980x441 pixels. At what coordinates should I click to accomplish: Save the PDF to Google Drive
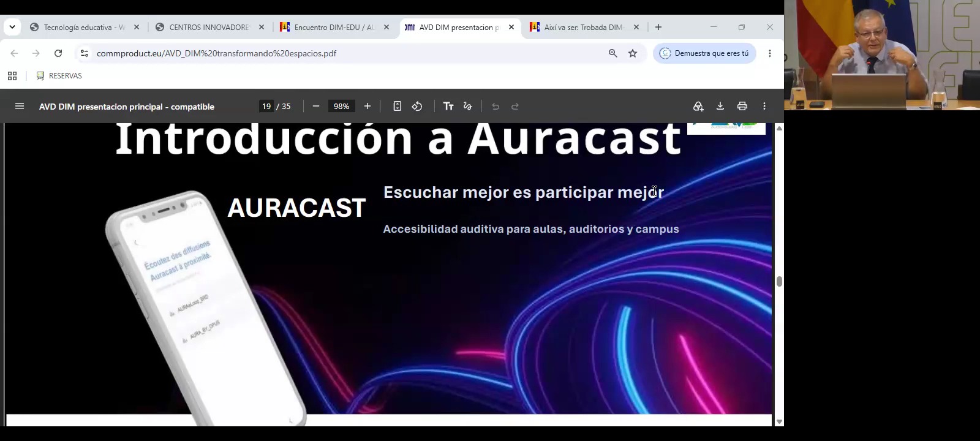pyautogui.click(x=698, y=106)
